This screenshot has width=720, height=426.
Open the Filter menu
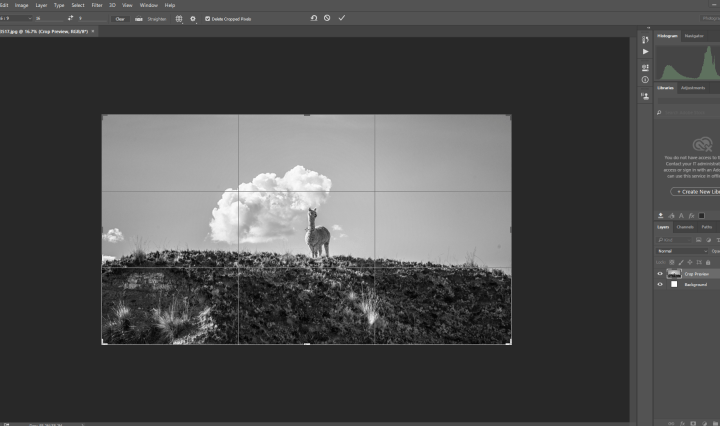click(97, 5)
